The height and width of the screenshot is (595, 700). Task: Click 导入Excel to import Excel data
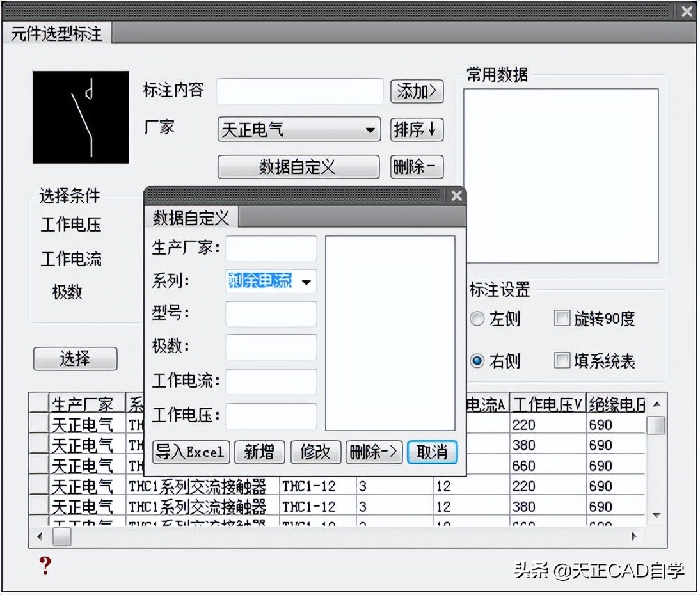pyautogui.click(x=190, y=452)
